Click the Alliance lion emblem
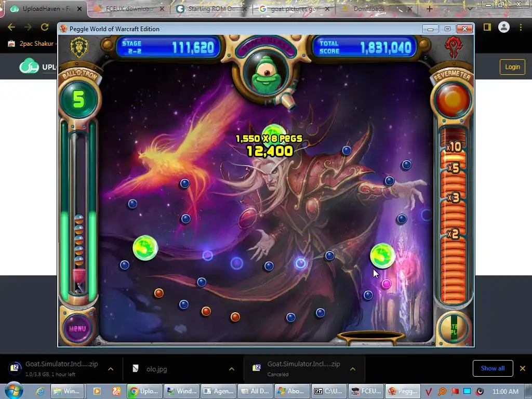Viewport: 532px width, 399px height. pos(79,47)
